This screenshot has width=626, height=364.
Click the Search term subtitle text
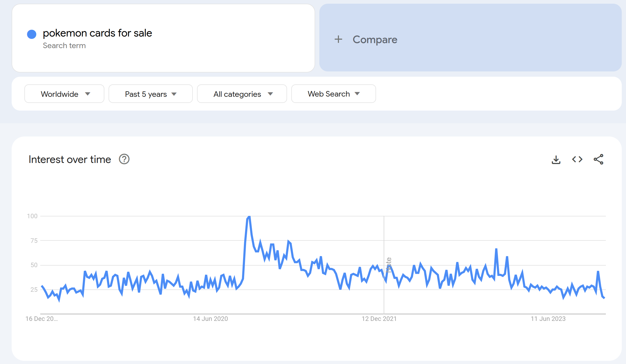[x=64, y=46]
